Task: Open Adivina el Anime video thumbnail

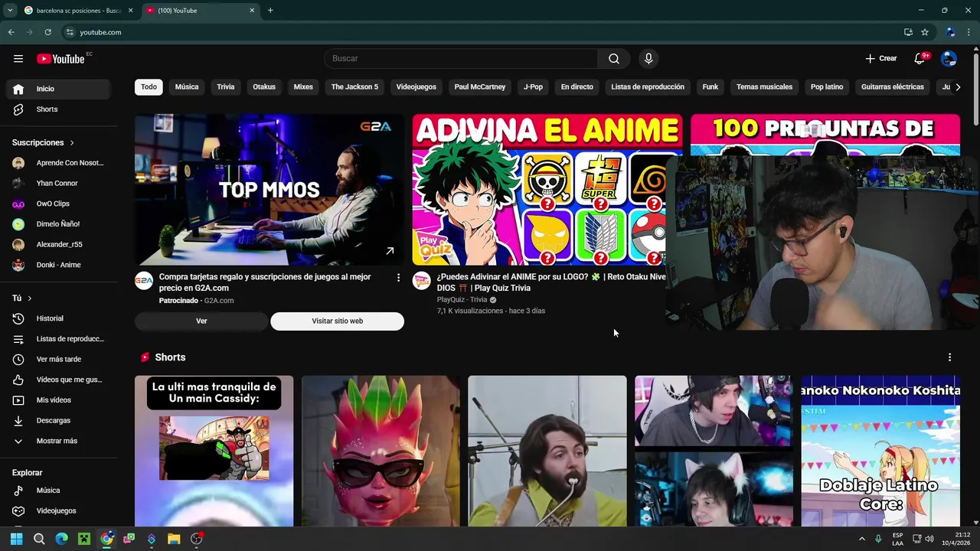Action: (x=539, y=190)
